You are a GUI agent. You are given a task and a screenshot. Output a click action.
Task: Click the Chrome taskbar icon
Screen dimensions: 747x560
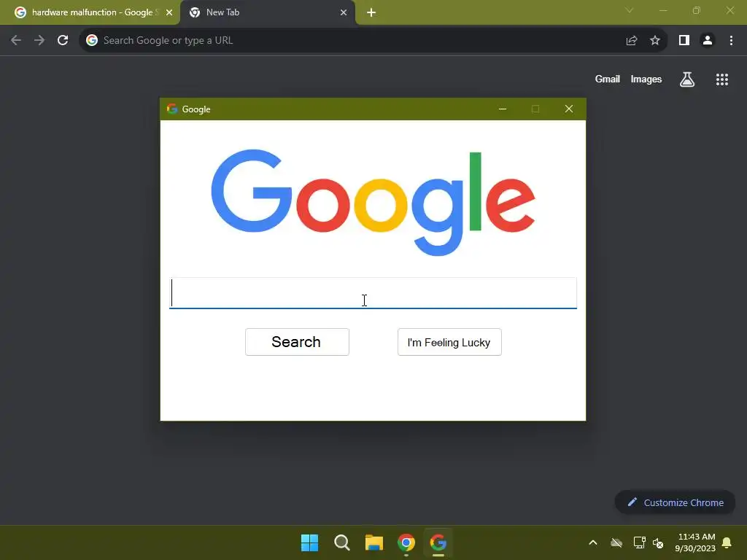[x=406, y=542]
